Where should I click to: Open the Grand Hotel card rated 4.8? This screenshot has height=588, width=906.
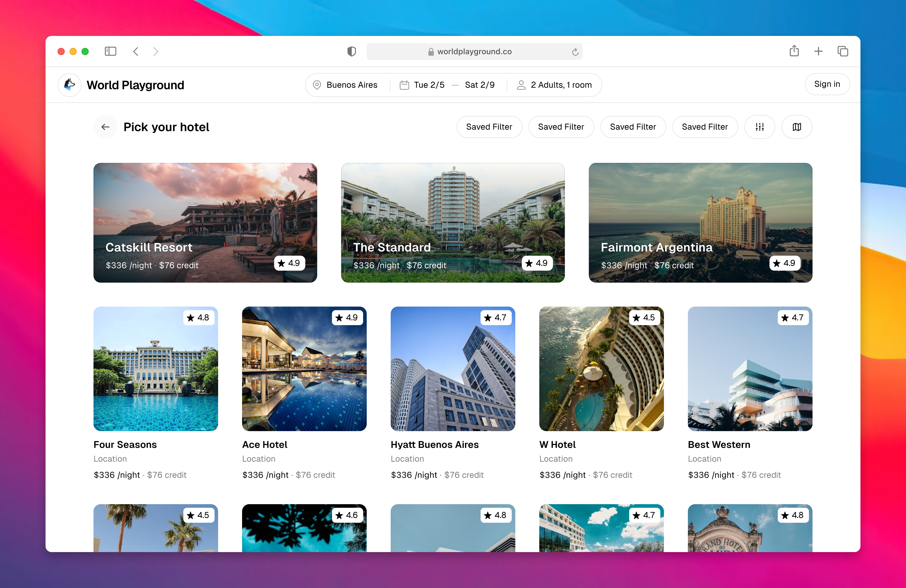[x=750, y=528]
